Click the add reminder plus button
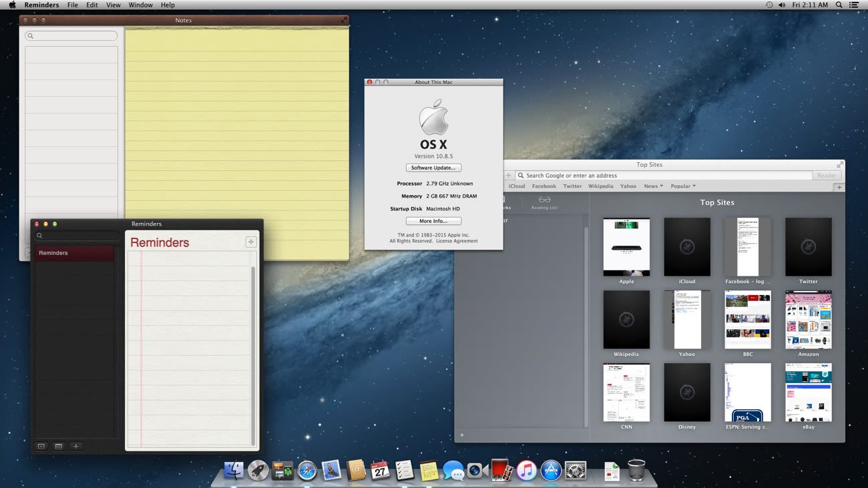 [251, 242]
